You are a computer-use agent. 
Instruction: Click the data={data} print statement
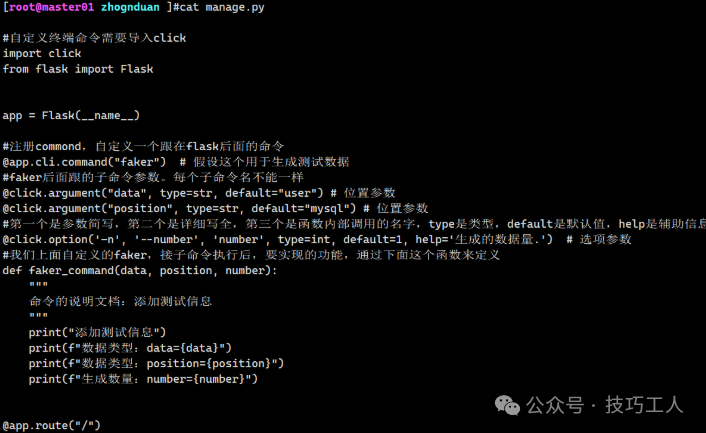130,347
